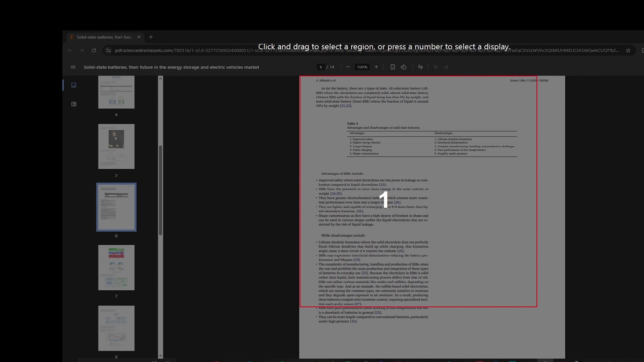Click the 'Advantages of SSBs include:' line
The height and width of the screenshot is (362, 644).
[x=342, y=174]
